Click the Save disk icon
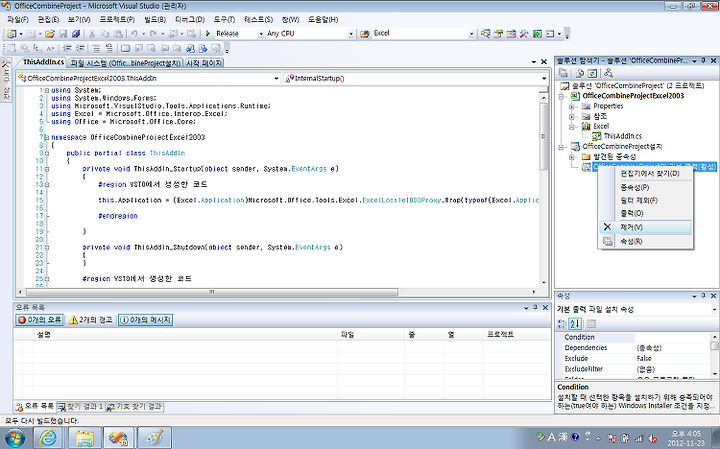This screenshot has width=720, height=449. 63,34
